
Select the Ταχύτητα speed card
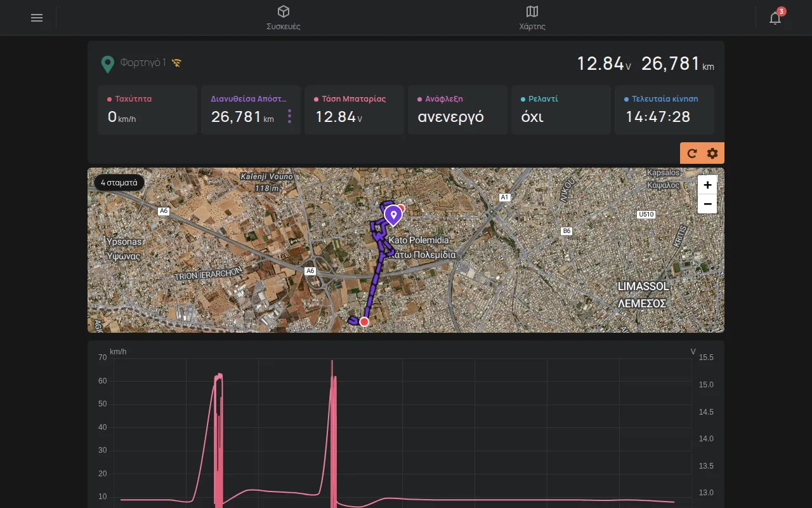coord(148,110)
